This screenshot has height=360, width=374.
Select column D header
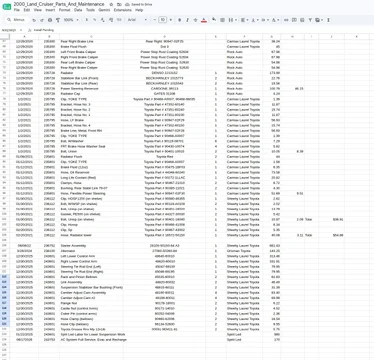tap(164, 36)
